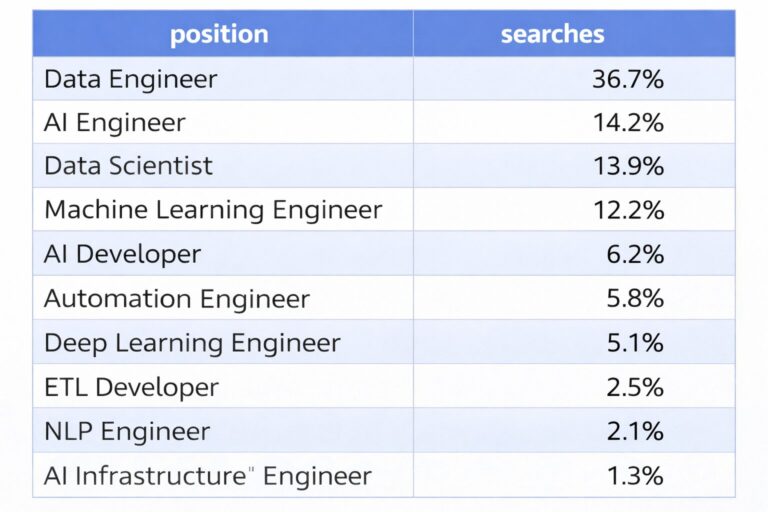Click the 5.1% value cell
Screen dimensions: 768x512
click(634, 343)
